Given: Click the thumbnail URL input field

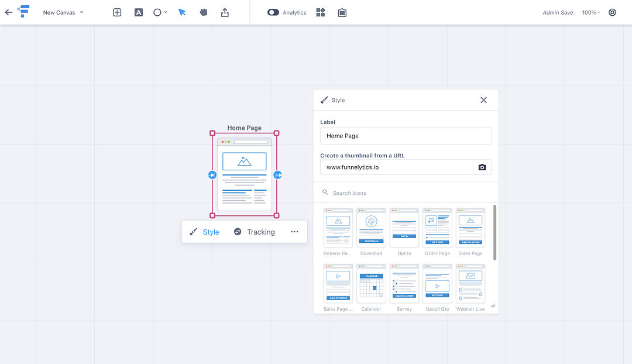Looking at the screenshot, I should [397, 167].
